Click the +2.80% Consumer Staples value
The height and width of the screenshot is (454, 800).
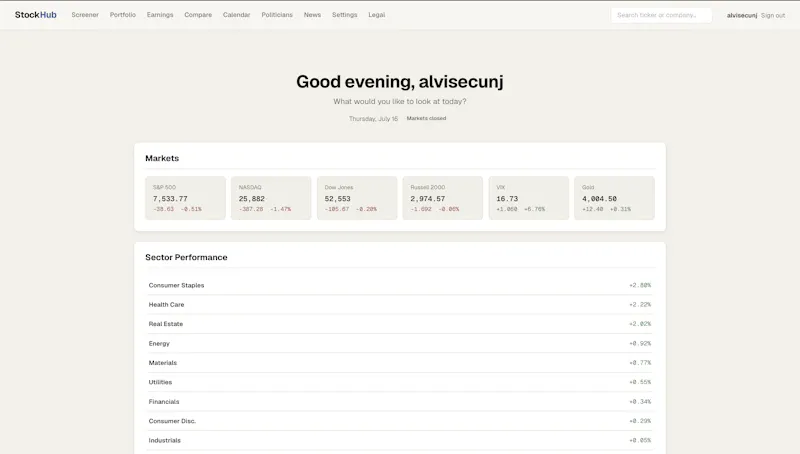point(640,285)
